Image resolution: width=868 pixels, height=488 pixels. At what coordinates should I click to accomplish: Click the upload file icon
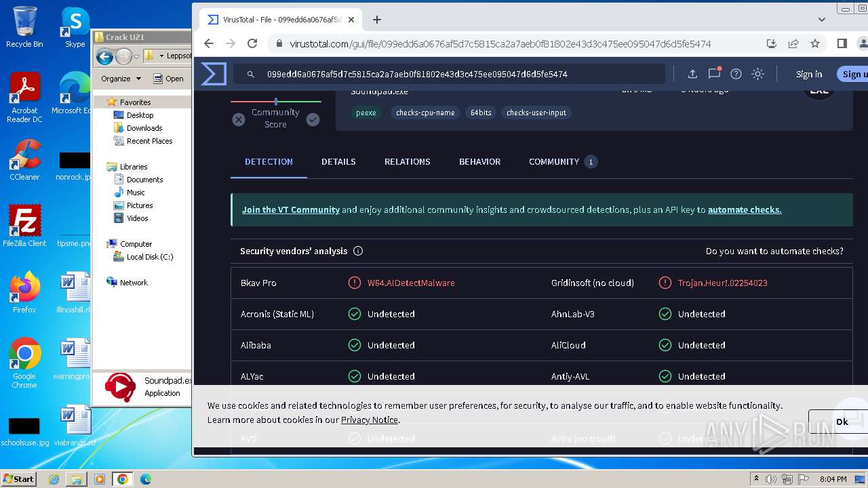(x=692, y=74)
